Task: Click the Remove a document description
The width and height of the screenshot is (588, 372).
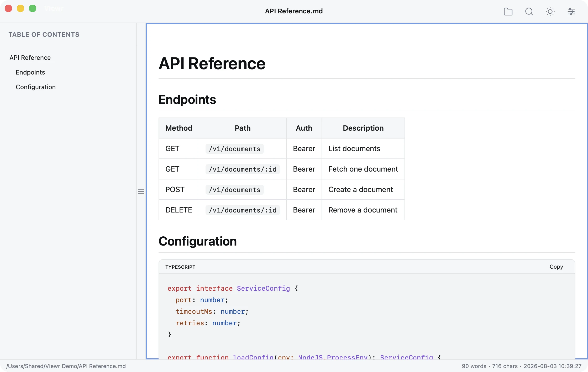Action: coord(363,210)
